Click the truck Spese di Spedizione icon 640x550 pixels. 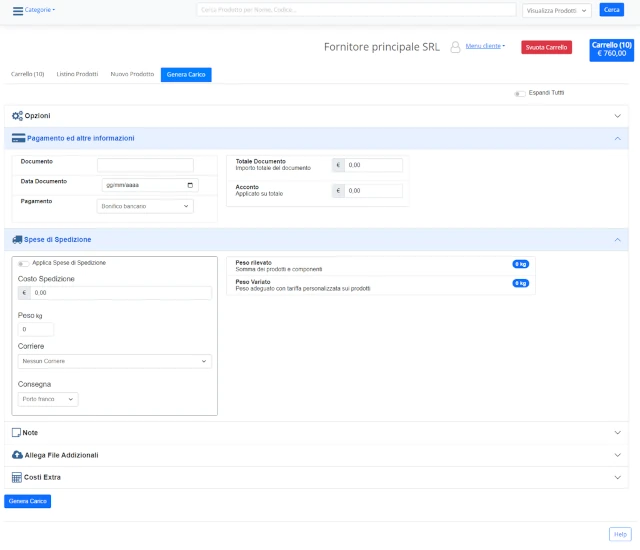[x=17, y=240]
